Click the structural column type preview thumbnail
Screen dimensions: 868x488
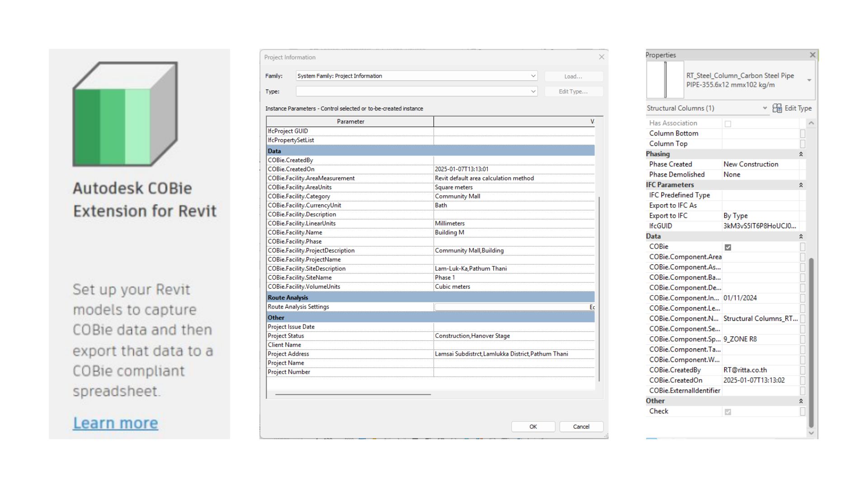tap(665, 80)
